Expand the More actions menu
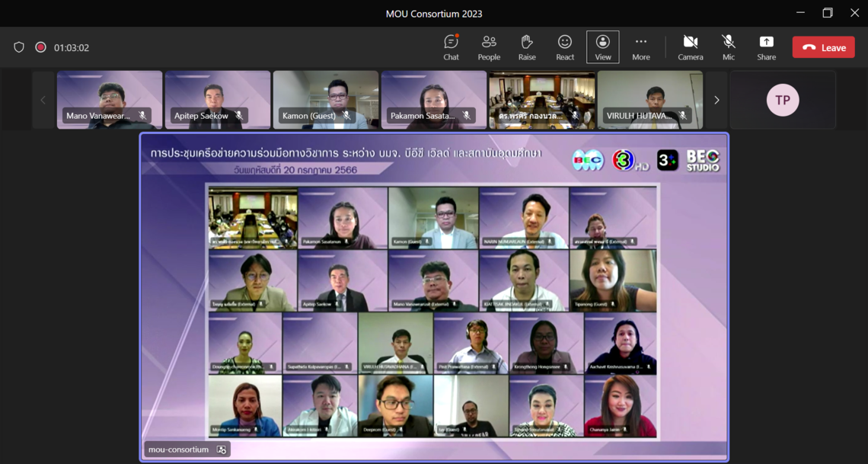Image resolution: width=868 pixels, height=464 pixels. pos(641,47)
